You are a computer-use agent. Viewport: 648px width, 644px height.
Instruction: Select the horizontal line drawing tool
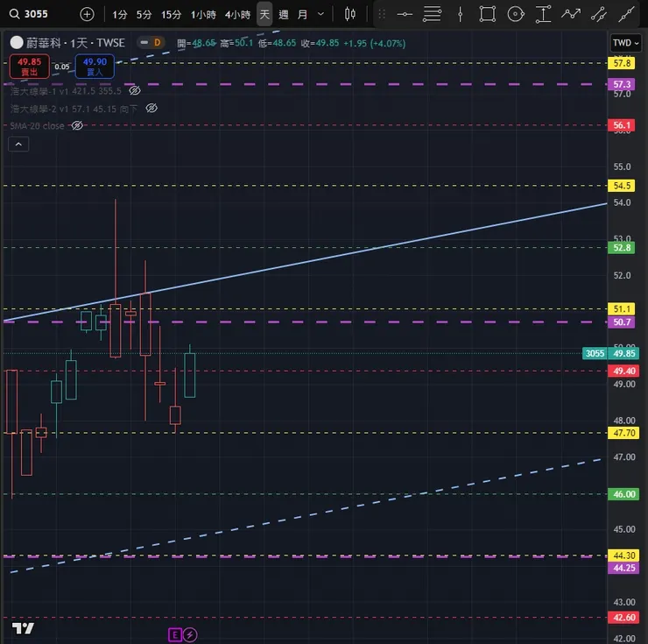405,15
